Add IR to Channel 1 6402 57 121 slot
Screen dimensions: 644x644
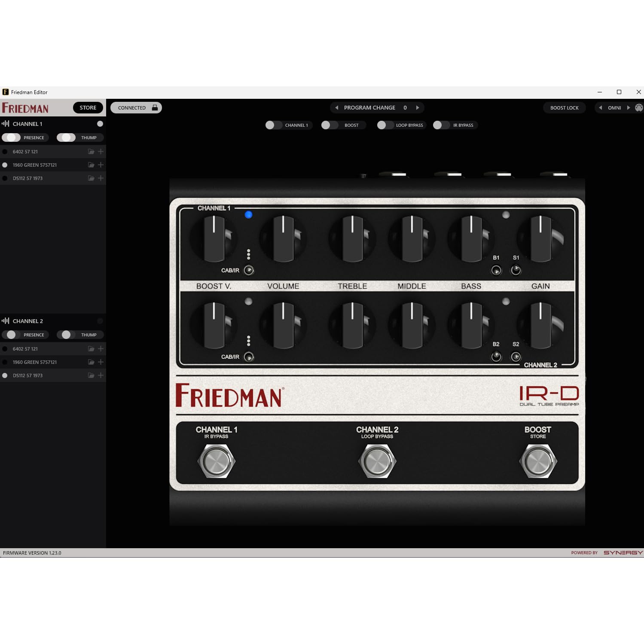pyautogui.click(x=101, y=152)
